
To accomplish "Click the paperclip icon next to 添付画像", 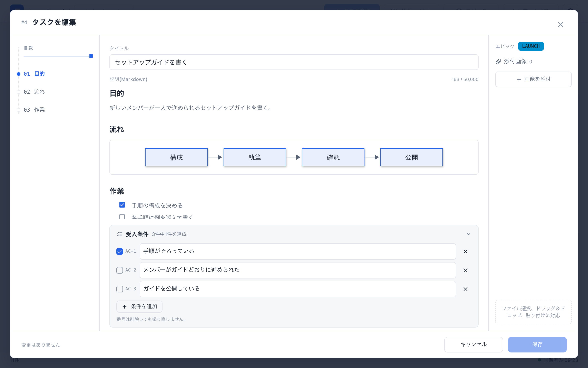I will coord(498,62).
